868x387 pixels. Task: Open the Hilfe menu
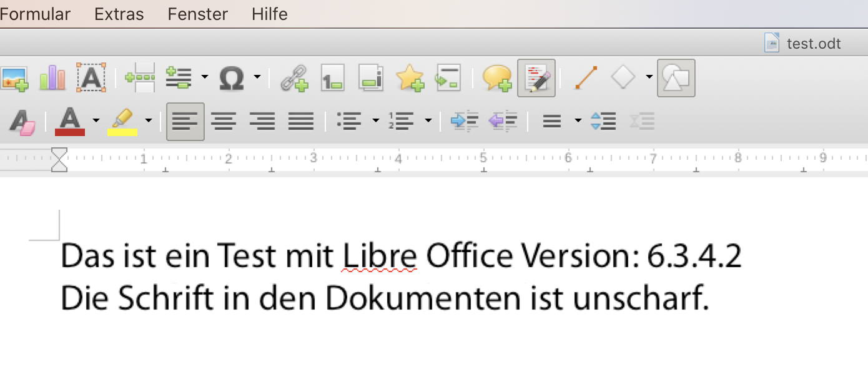[270, 14]
